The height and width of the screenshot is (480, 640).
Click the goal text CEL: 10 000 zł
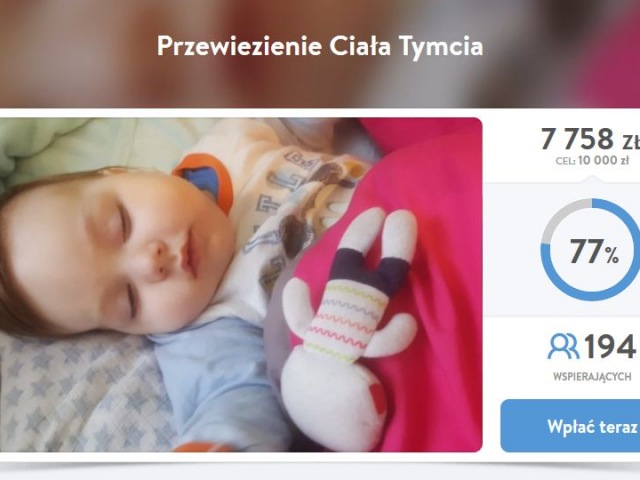point(592,160)
